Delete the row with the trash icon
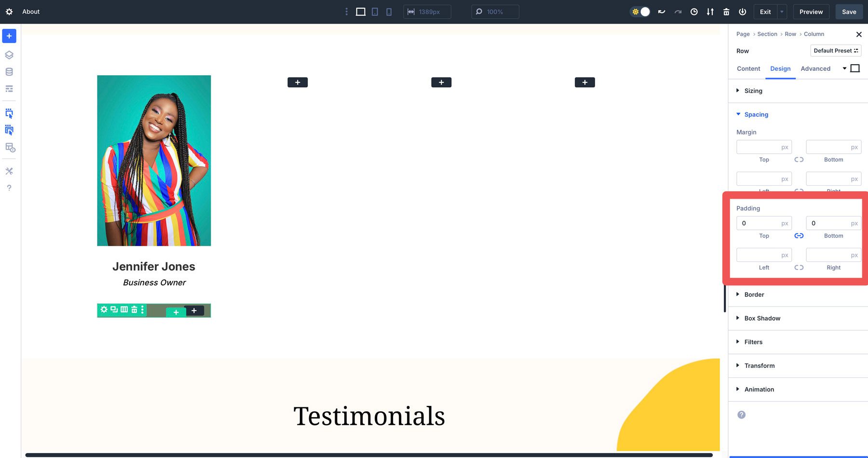The image size is (868, 458). (x=134, y=310)
